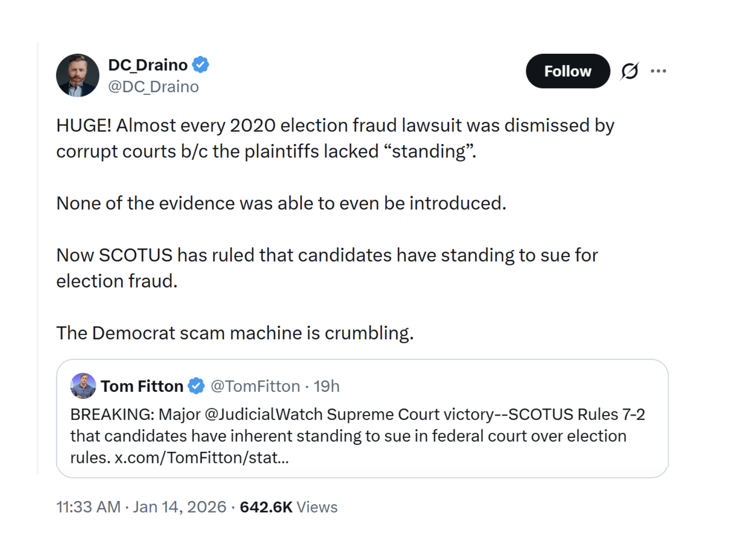The image size is (753, 560).
Task: Click Tom Fitton's small avatar in quoted post
Action: click(83, 386)
